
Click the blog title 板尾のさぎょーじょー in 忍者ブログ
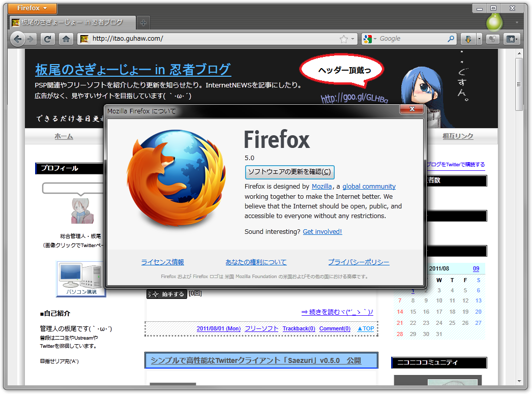pos(133,70)
